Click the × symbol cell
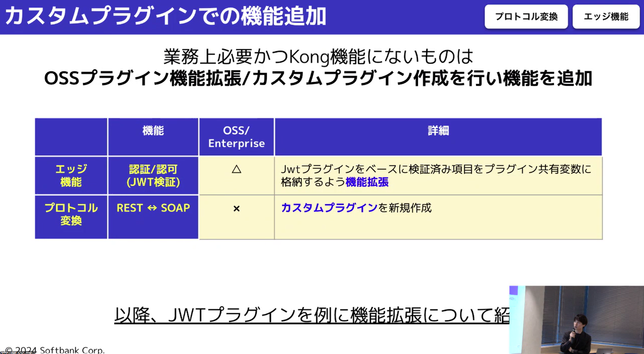The height and width of the screenshot is (354, 644). (236, 217)
